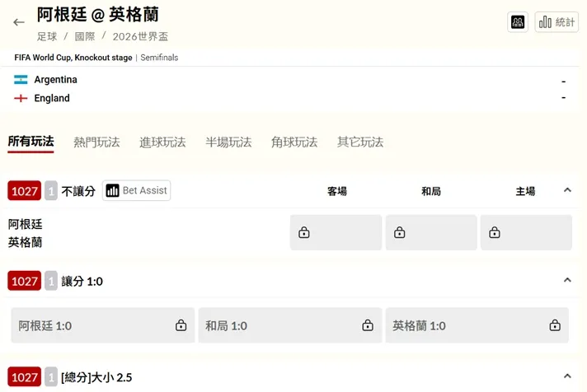
Task: Select the 所有玩法 tab
Action: pos(31,142)
